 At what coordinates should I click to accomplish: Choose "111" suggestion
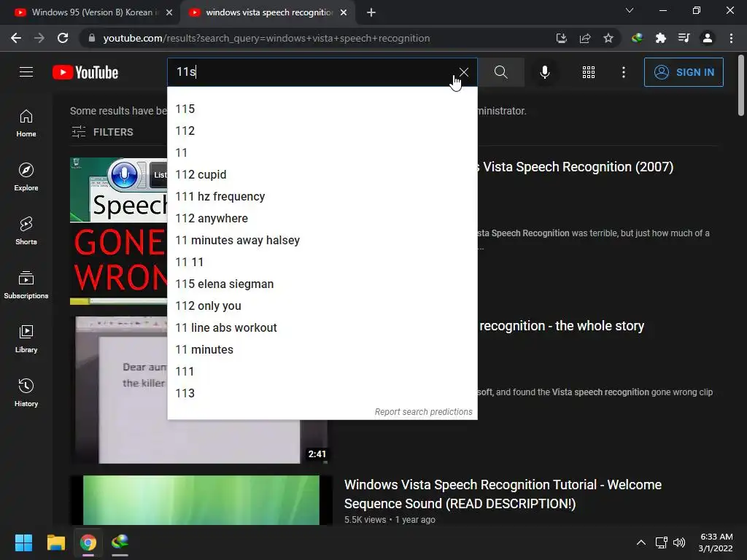click(322, 372)
